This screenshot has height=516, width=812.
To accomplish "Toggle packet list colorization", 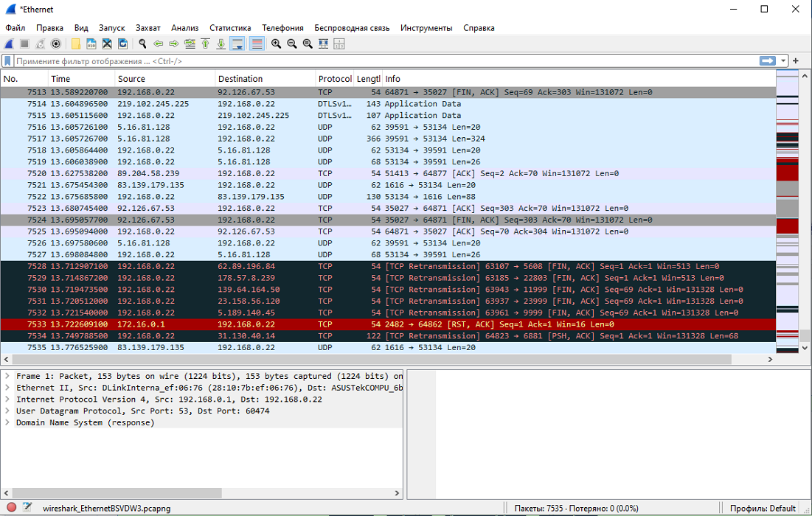I will pos(257,44).
